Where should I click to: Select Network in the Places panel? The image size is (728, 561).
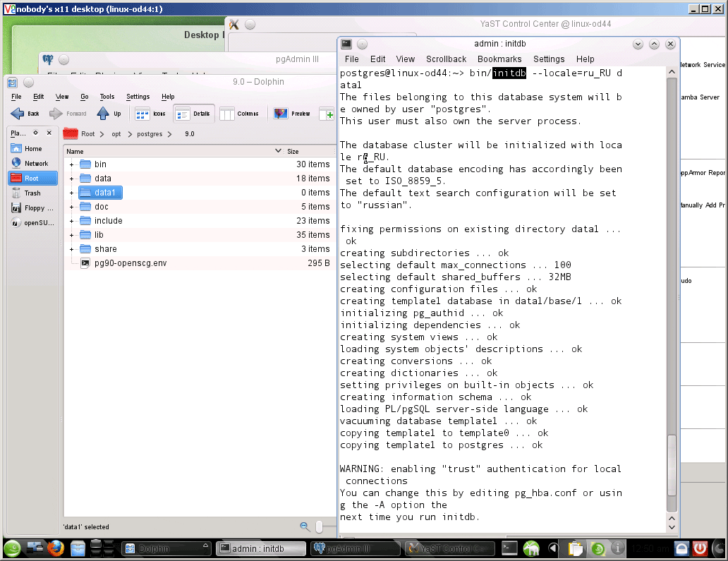tap(32, 164)
